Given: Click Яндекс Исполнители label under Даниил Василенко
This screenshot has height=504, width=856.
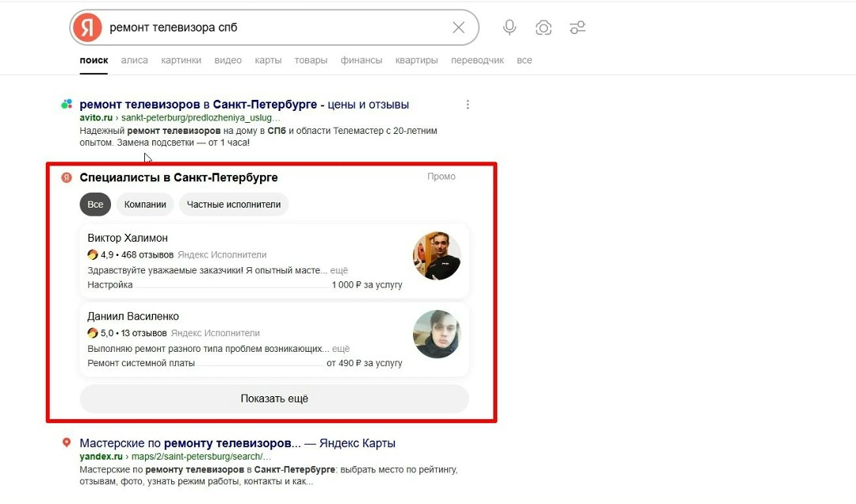Looking at the screenshot, I should [x=215, y=333].
